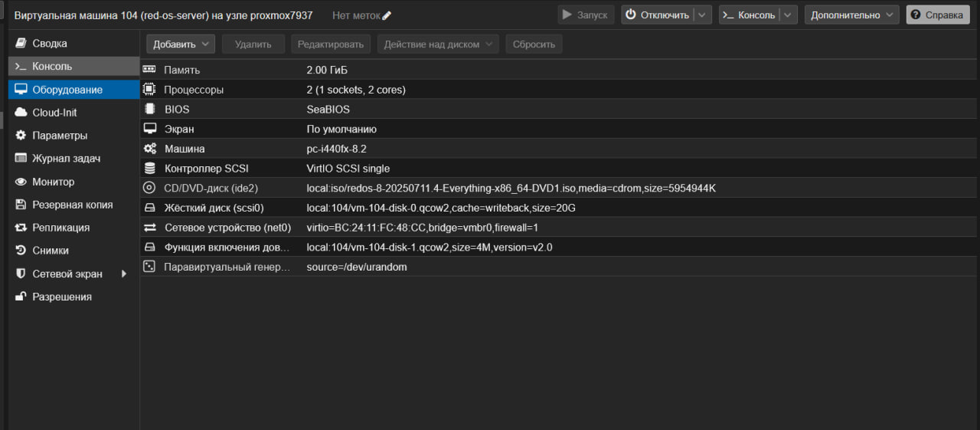
Task: Go to Резервная копия section
Action: (72, 205)
